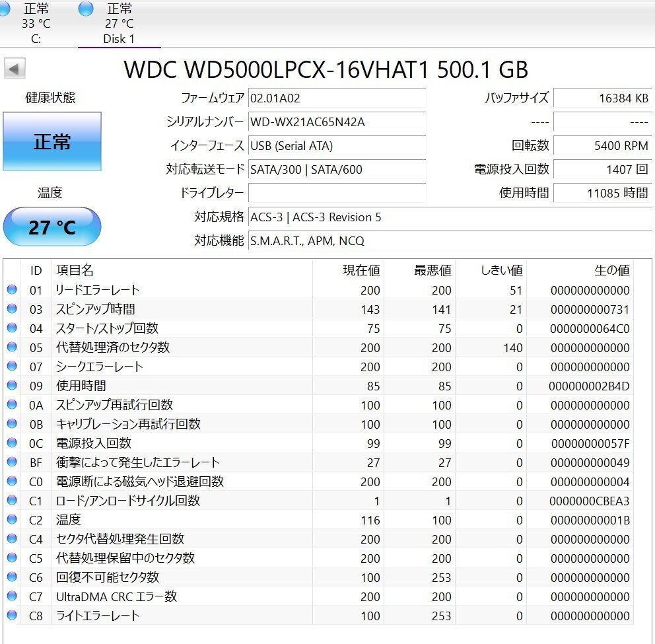Select the シークエラーレート attribute name
The width and height of the screenshot is (655, 644).
point(100,367)
